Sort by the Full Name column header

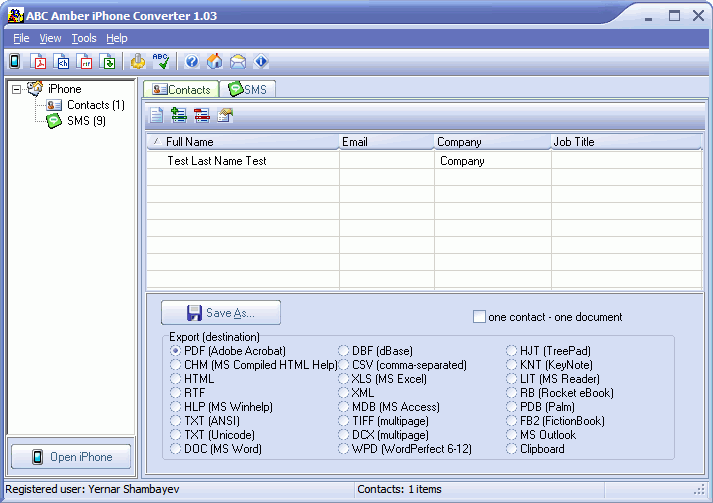point(243,142)
